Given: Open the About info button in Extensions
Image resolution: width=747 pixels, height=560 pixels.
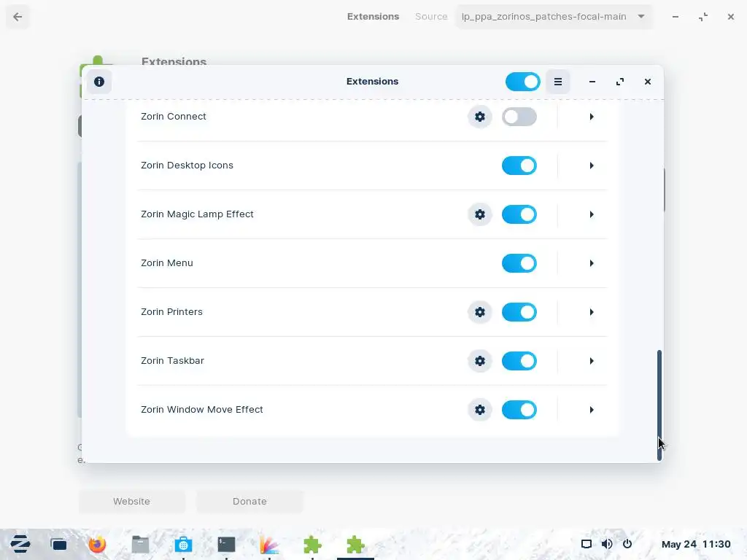Looking at the screenshot, I should (x=99, y=82).
